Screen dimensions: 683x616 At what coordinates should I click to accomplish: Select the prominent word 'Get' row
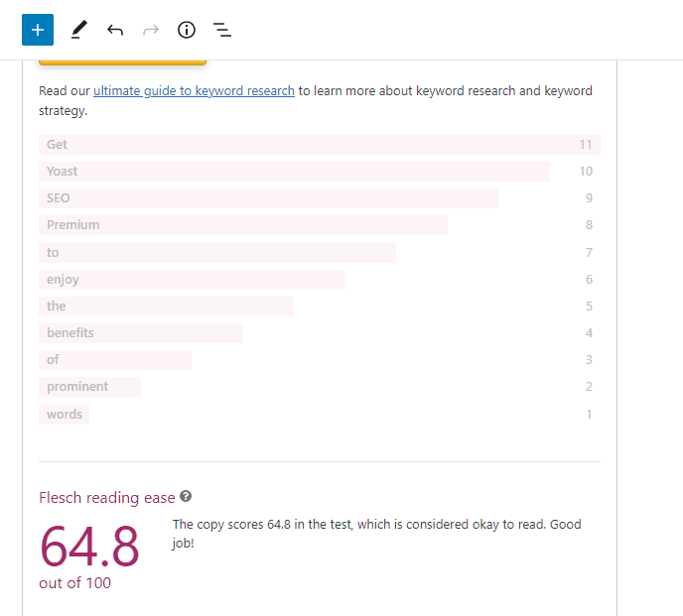[x=320, y=145]
